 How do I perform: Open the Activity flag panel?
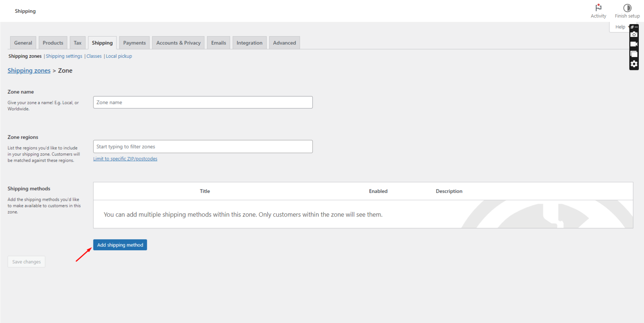(x=598, y=11)
